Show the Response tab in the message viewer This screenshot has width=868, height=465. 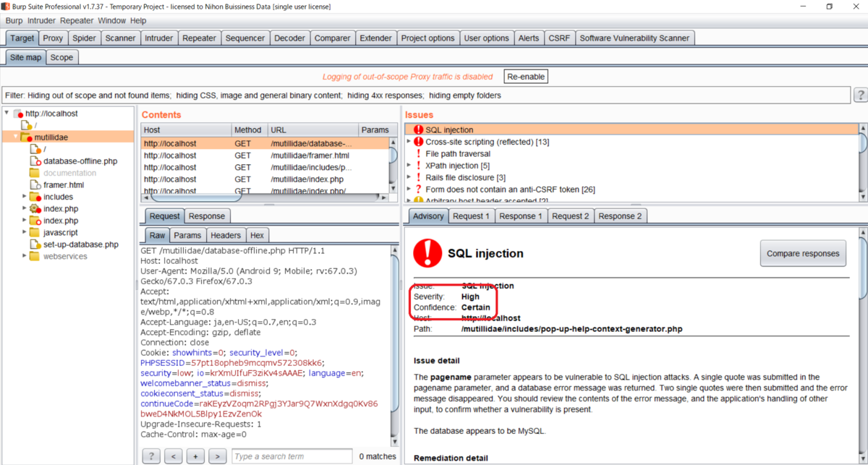[x=206, y=216]
